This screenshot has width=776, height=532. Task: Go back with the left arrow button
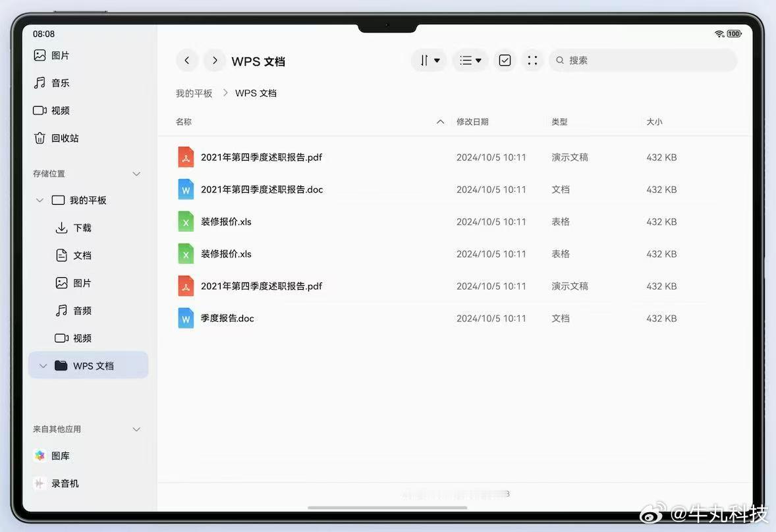[x=187, y=61]
